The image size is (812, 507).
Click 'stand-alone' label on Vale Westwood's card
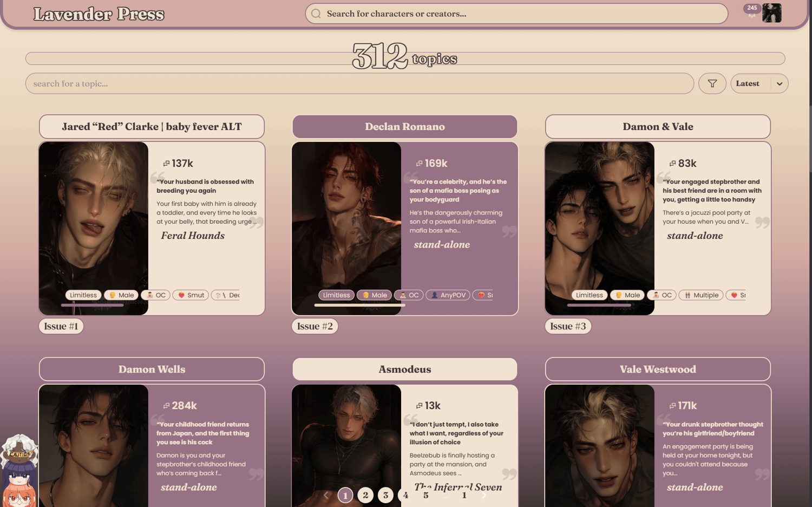pyautogui.click(x=695, y=487)
